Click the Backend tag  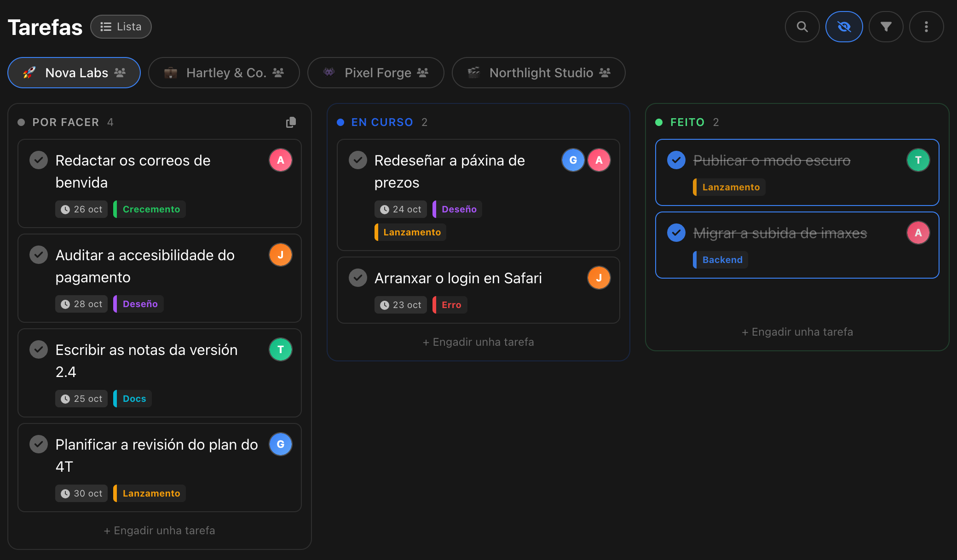tap(721, 260)
